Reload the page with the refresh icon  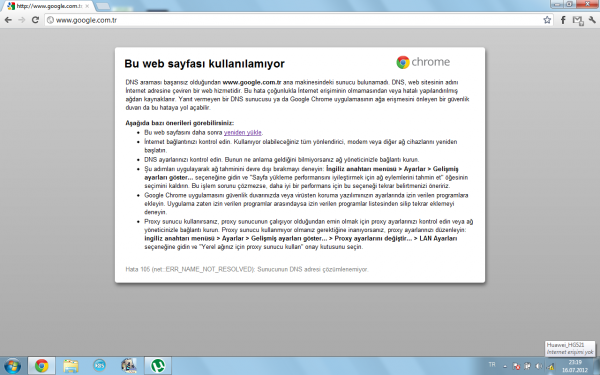point(35,20)
